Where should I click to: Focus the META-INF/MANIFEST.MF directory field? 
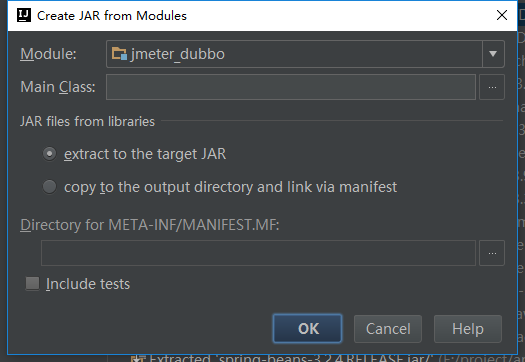coord(258,253)
